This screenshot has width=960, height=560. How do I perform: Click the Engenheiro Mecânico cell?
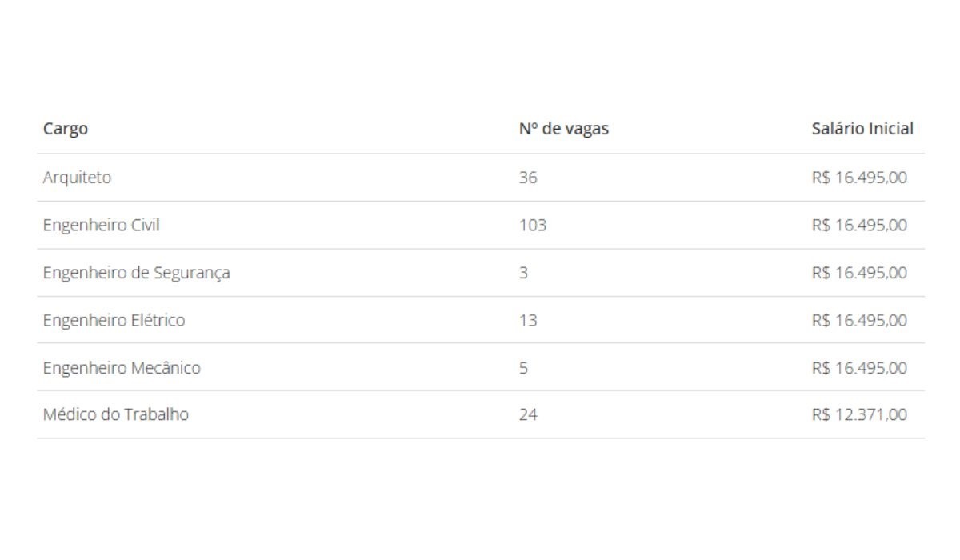pos(122,368)
